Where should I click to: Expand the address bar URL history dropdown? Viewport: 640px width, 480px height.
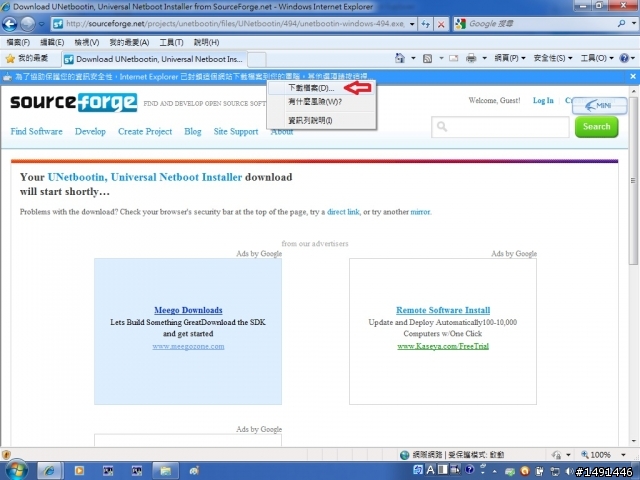click(412, 24)
